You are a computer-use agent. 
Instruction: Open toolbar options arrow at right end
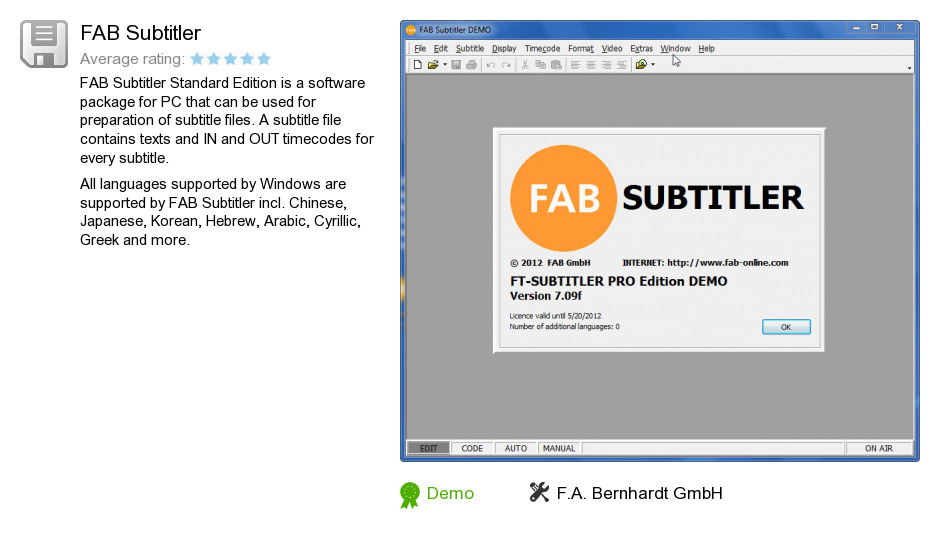coord(909,68)
